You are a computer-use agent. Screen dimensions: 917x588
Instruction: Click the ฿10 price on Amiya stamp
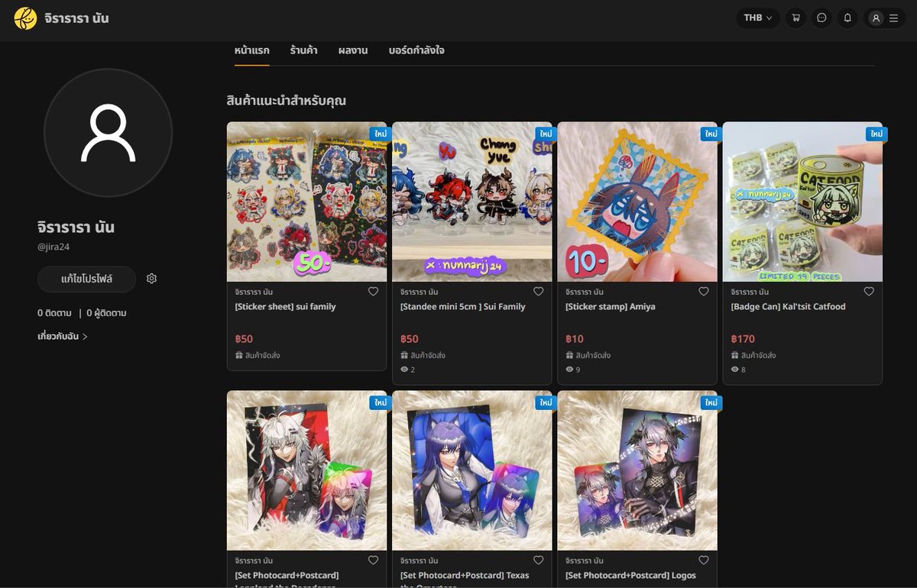coord(575,339)
